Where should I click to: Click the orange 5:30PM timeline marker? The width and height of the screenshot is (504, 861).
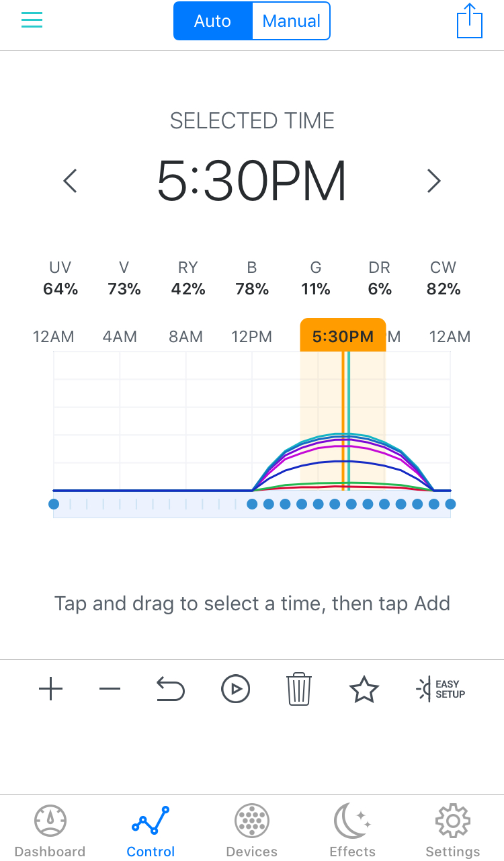pos(343,336)
